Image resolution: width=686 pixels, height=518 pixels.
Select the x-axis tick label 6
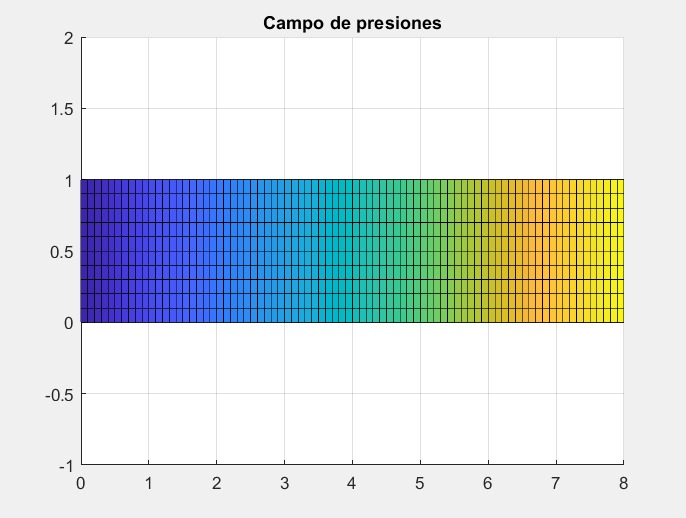click(488, 483)
